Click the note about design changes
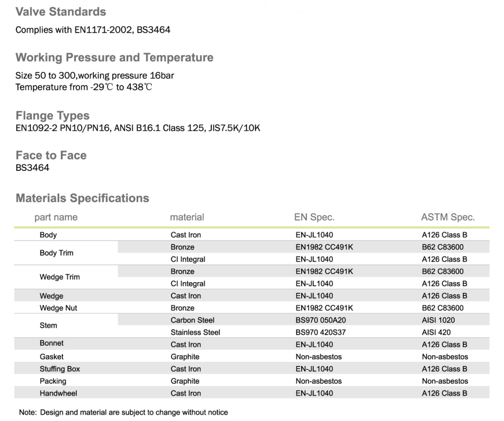 tap(123, 412)
